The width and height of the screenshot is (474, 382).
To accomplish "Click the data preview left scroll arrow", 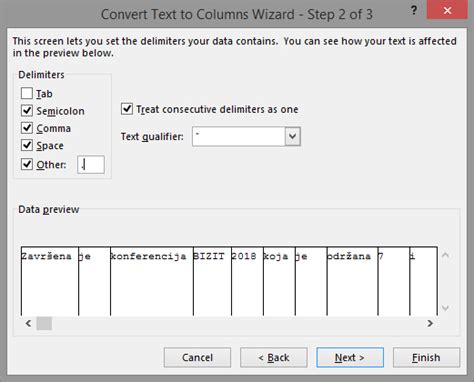I will coord(28,323).
